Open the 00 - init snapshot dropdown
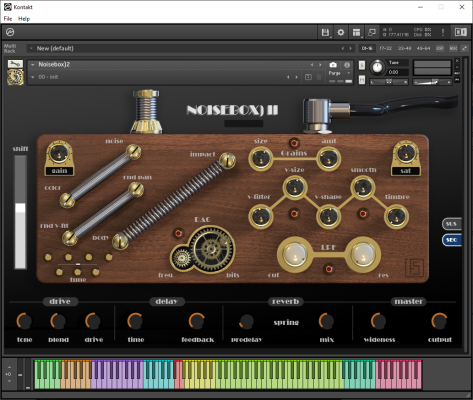Screen dimensions: 473x400 click(x=33, y=77)
